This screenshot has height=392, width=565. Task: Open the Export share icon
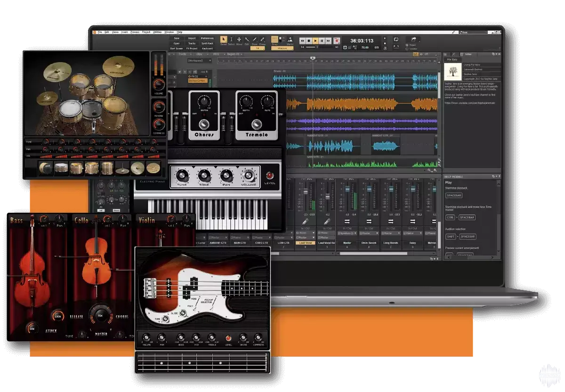(x=414, y=39)
